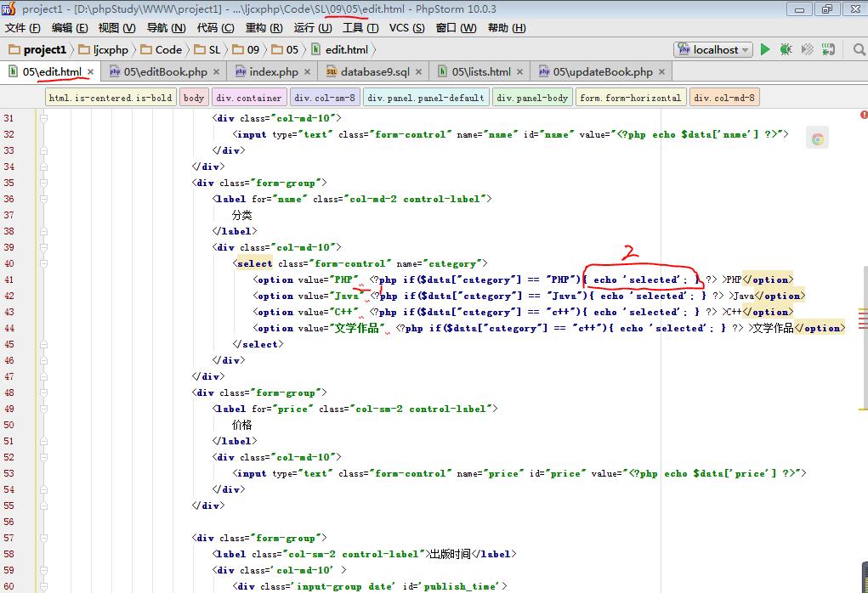Image resolution: width=868 pixels, height=593 pixels.
Task: Click project1 in navigation bar
Action: 37,50
